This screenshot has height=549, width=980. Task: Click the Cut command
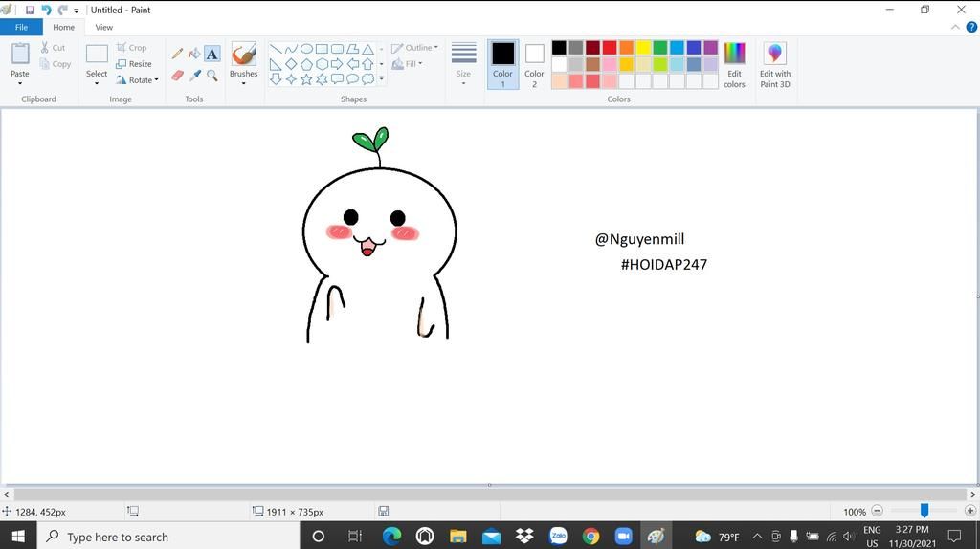pyautogui.click(x=53, y=48)
